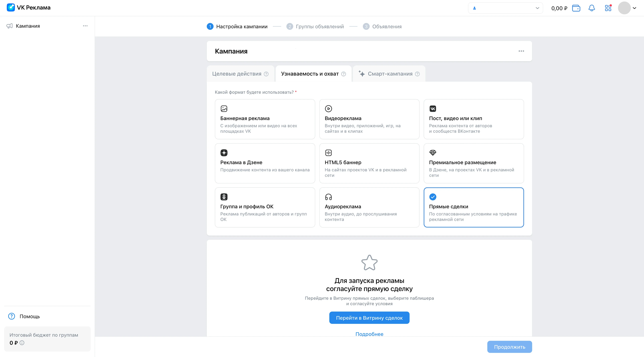
Task: Click the blue checkmark on Прямые сделки
Action: click(433, 197)
